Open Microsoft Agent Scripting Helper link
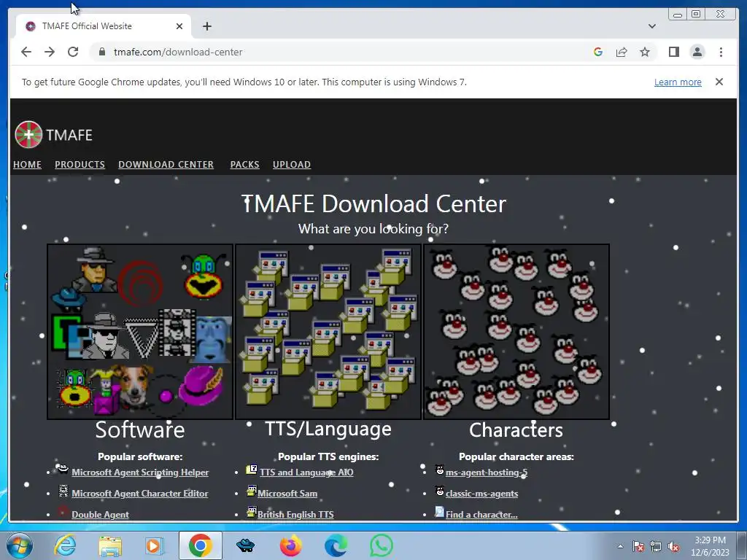Viewport: 747px width, 560px height. coord(140,472)
